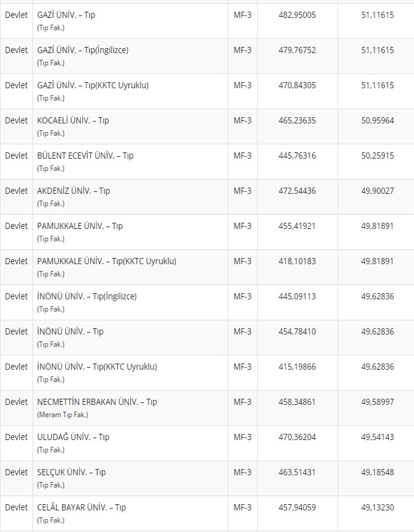Select the GAZİ ÜNİV. – Tıp(KKTC Uyruklu) entry
The image size is (414, 532).
point(93,85)
